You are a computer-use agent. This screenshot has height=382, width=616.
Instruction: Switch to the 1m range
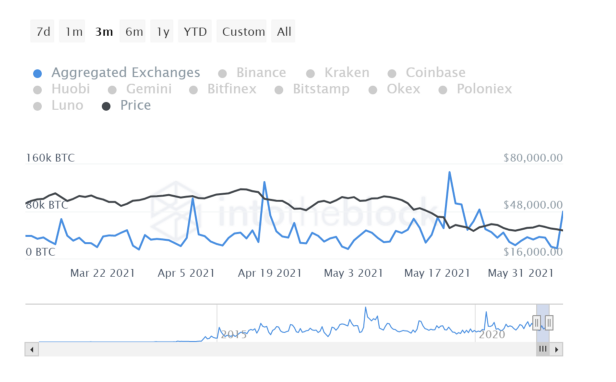click(x=73, y=31)
